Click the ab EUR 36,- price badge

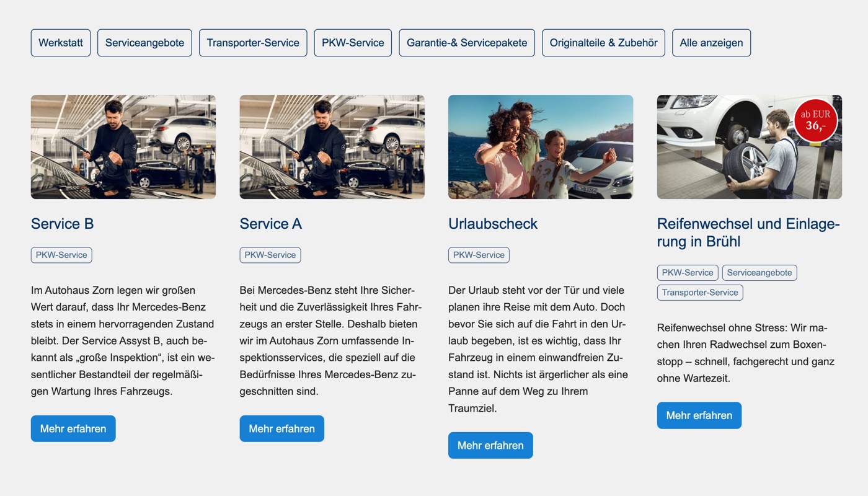tap(815, 120)
